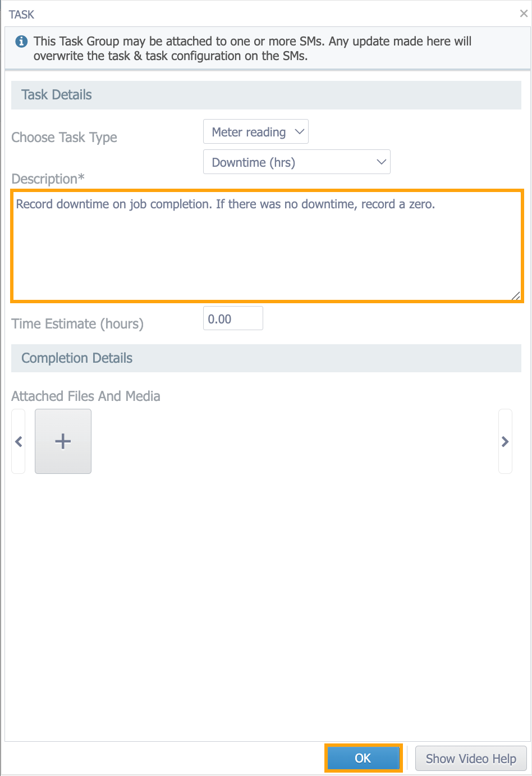Click the Task Details section header
The image size is (532, 776).
pos(57,95)
